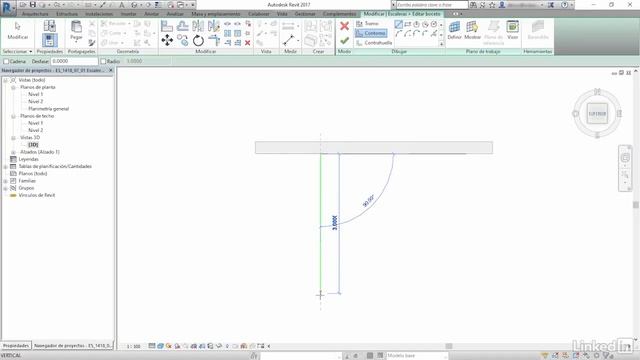Click the vertical scrollbar thumb beside the canvas
The width and height of the screenshot is (640, 360).
point(636,205)
